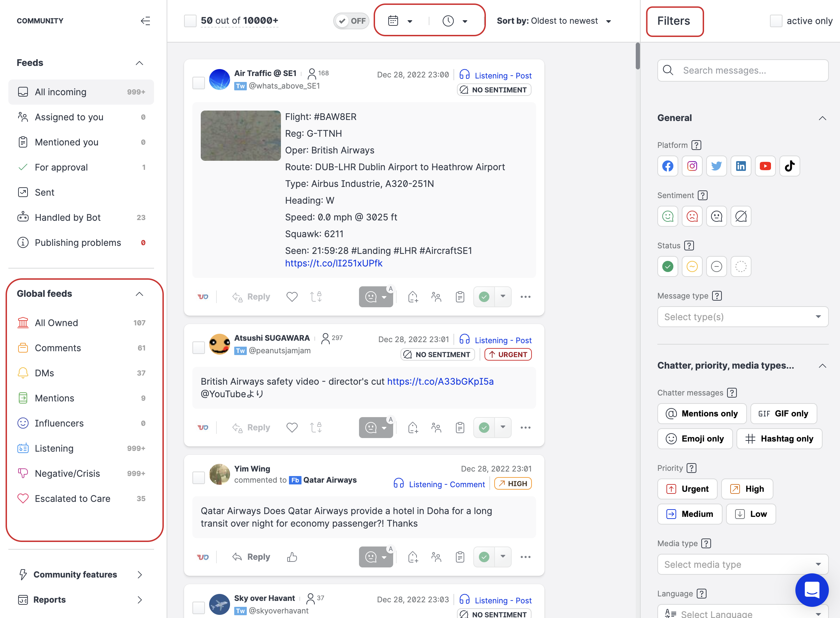Open internal notes clipboard on Yim Wing message
This screenshot has height=618, width=840.
pos(460,557)
